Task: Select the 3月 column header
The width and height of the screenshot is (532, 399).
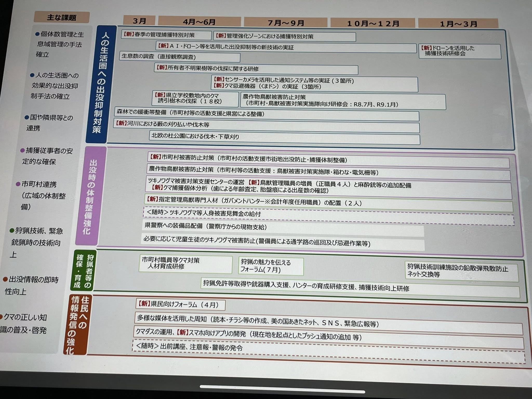Action: 139,21
